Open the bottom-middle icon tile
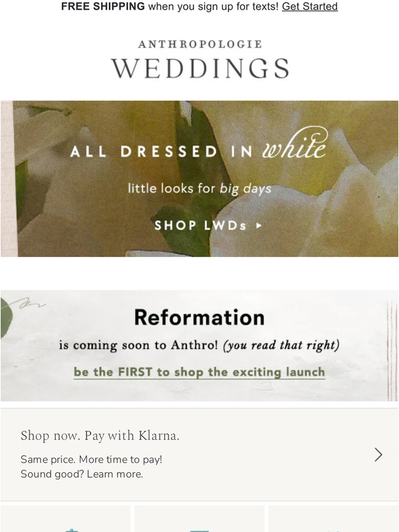The height and width of the screenshot is (532, 399). 199,518
